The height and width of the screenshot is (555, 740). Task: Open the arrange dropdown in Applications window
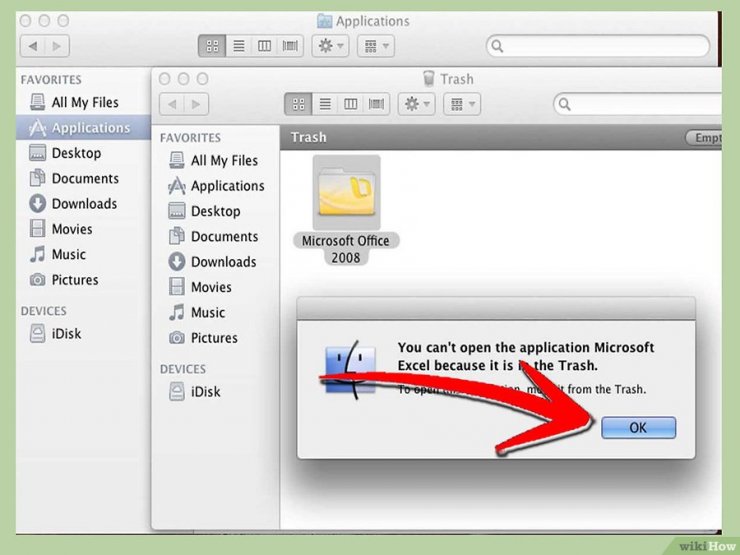coord(376,46)
